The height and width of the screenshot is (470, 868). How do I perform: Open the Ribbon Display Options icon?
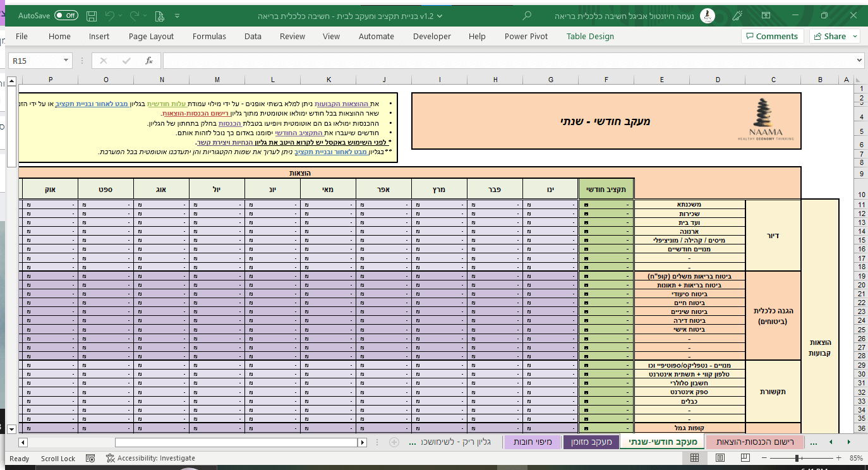pyautogui.click(x=766, y=15)
